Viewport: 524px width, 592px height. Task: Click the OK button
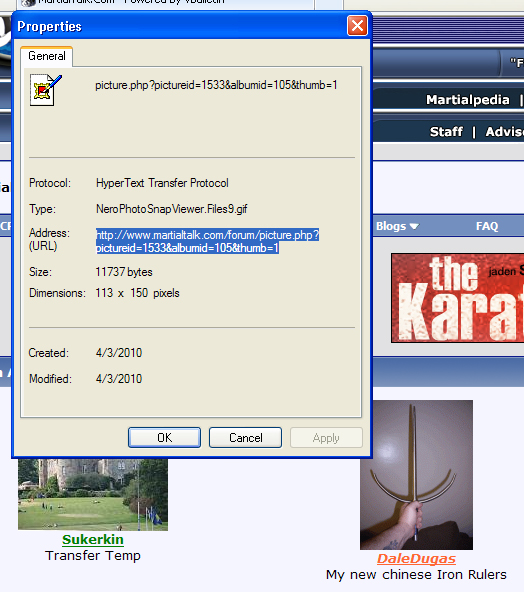164,438
